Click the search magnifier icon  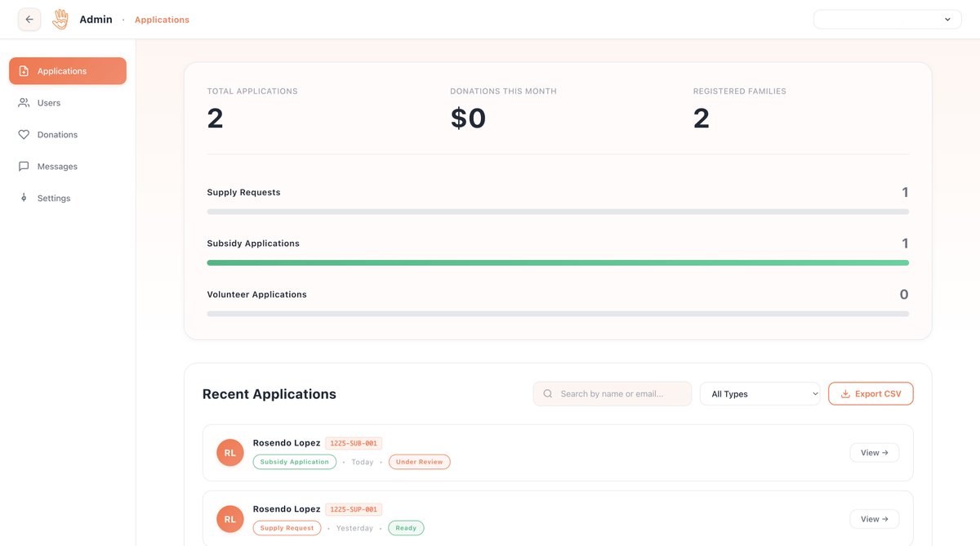tap(548, 394)
